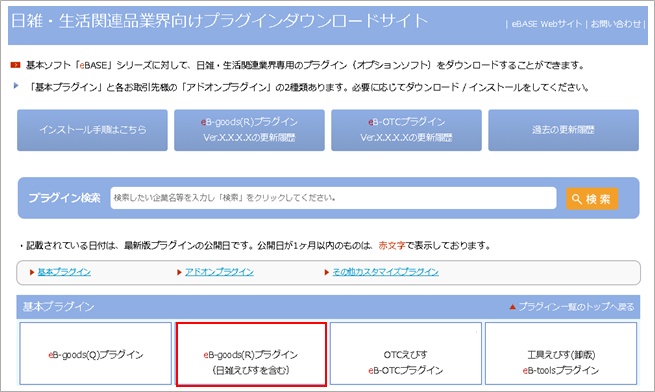The height and width of the screenshot is (392, 655).
Task: Click the プラグイン検索 label
Action: tap(64, 198)
